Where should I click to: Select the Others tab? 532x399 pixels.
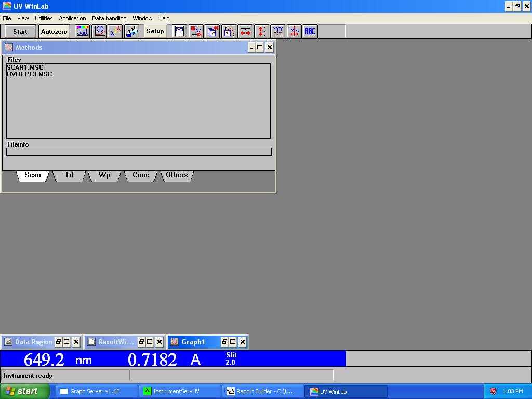point(177,175)
